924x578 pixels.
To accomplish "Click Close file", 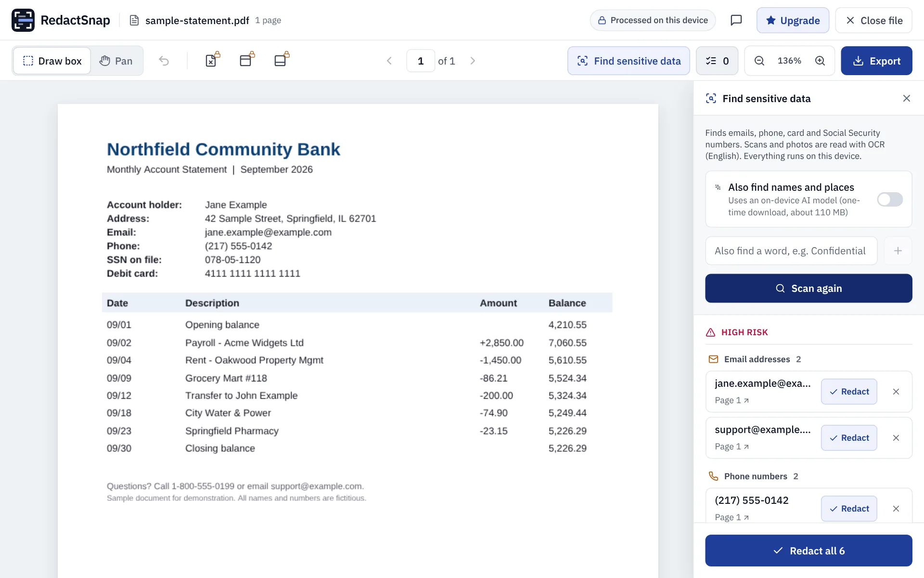I will pos(873,20).
